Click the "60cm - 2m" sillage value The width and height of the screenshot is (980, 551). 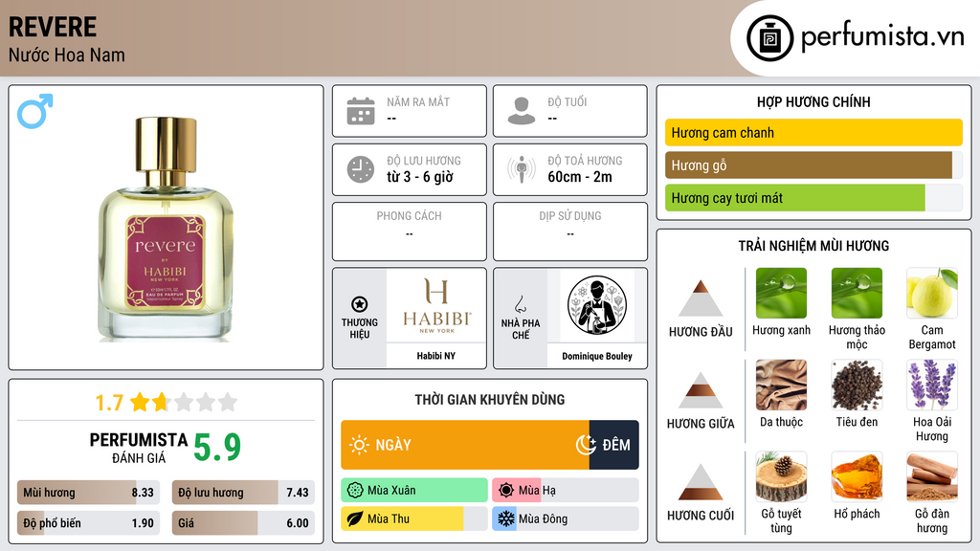[x=580, y=177]
